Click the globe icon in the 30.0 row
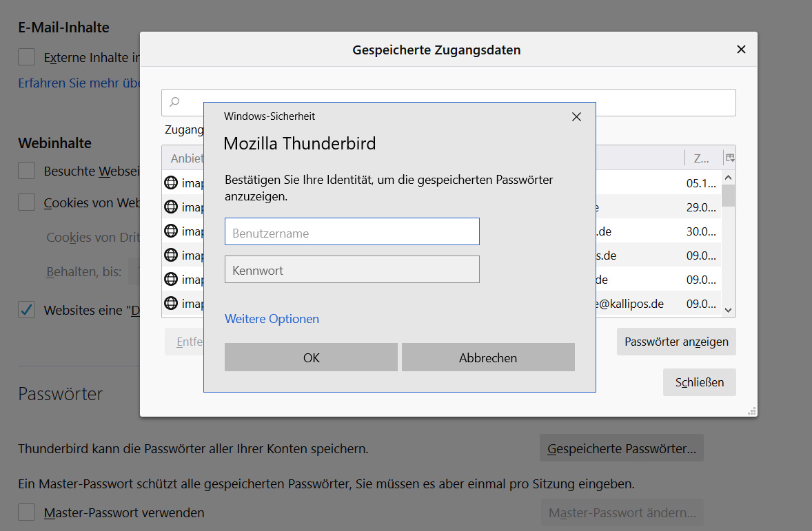Viewport: 812px width, 531px height. (171, 231)
